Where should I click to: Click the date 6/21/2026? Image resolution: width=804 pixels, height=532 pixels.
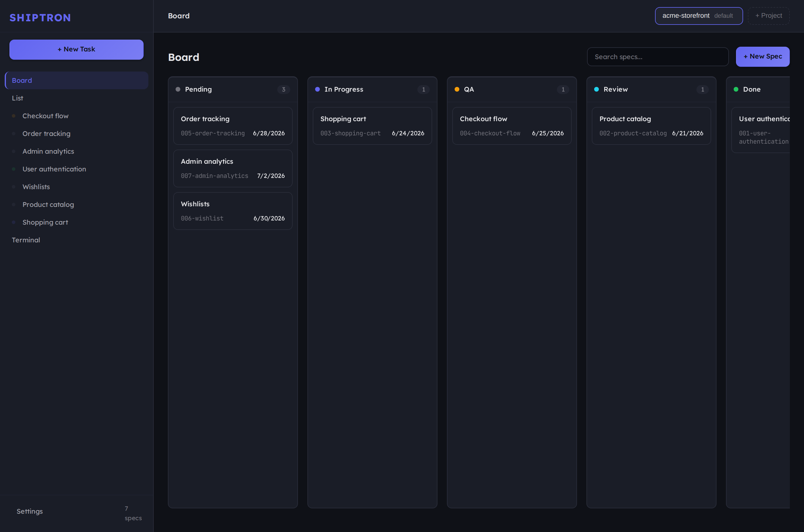click(x=688, y=133)
